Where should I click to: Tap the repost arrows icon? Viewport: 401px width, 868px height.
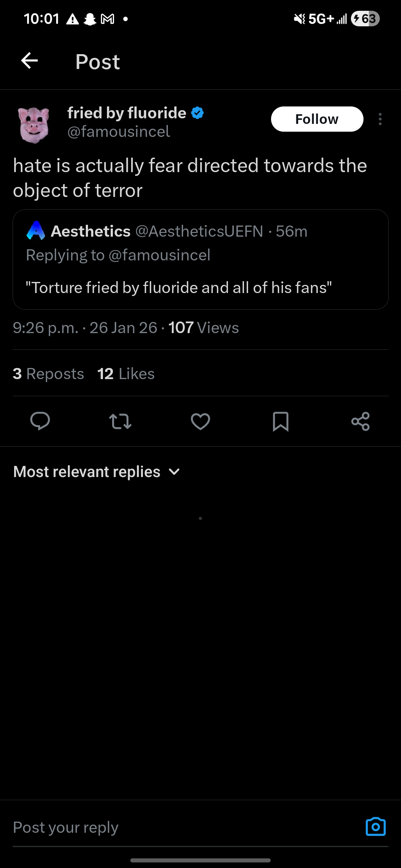(120, 421)
